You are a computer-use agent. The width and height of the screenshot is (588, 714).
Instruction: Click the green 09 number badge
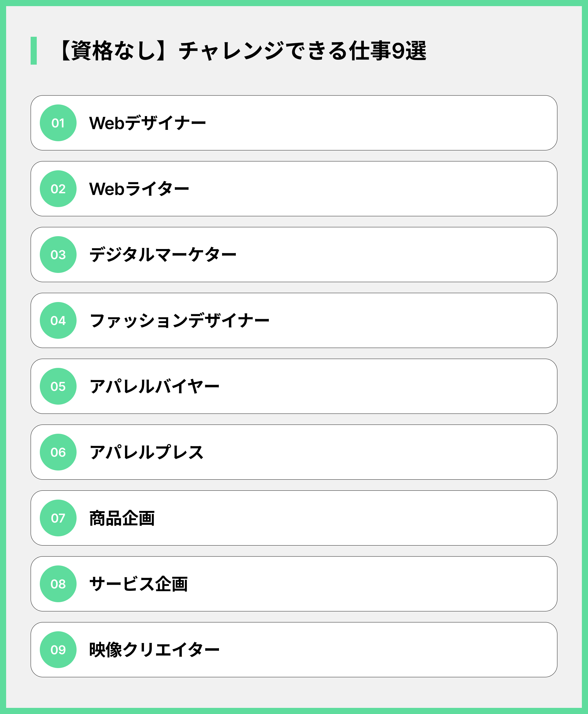(58, 650)
